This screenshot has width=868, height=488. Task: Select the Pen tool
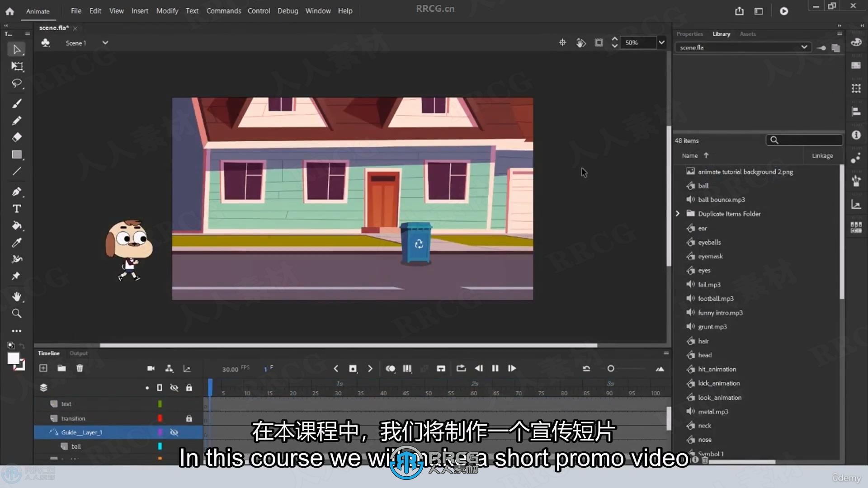pos(17,192)
